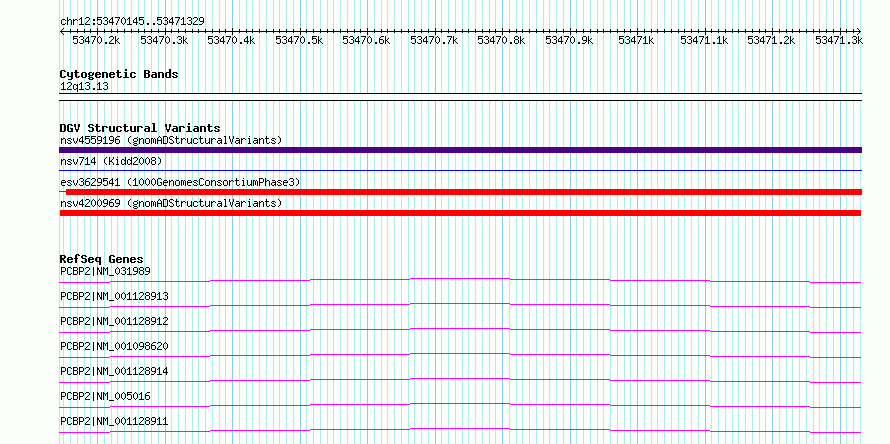Click the chr12:53470145..53471329 region label
The height and width of the screenshot is (444, 890).
click(132, 21)
